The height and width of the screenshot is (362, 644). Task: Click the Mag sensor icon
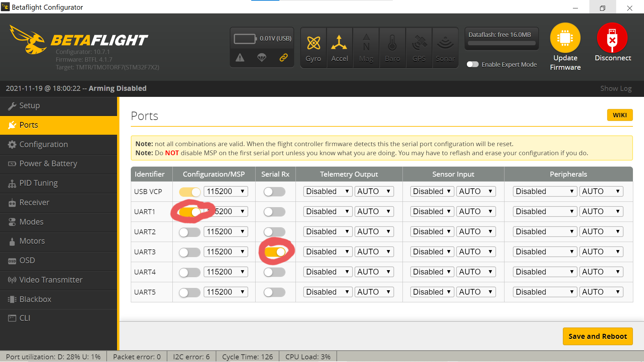(x=366, y=42)
